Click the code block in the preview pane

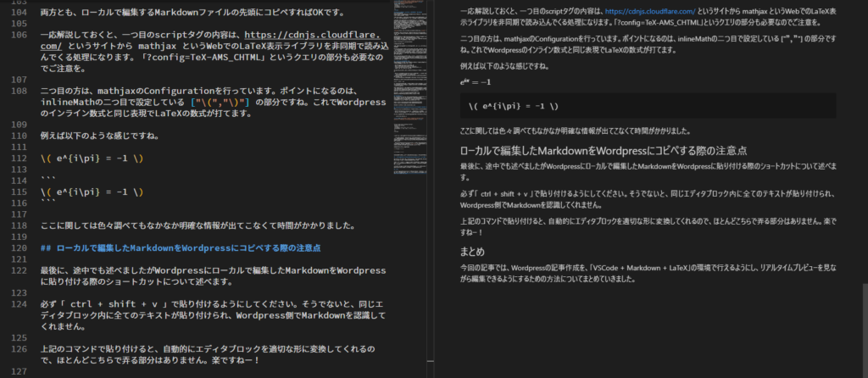pyautogui.click(x=648, y=106)
